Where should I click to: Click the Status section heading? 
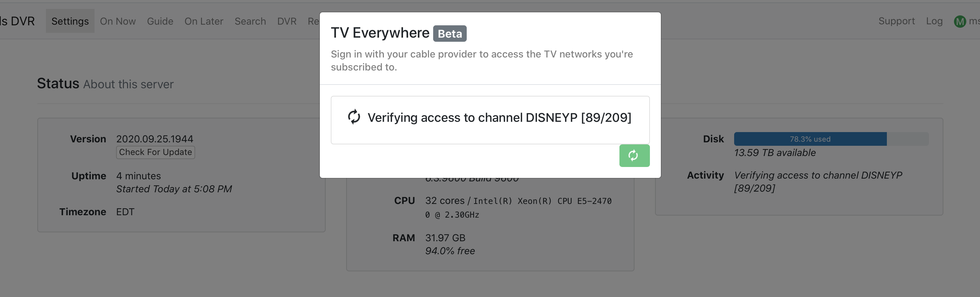pyautogui.click(x=58, y=83)
